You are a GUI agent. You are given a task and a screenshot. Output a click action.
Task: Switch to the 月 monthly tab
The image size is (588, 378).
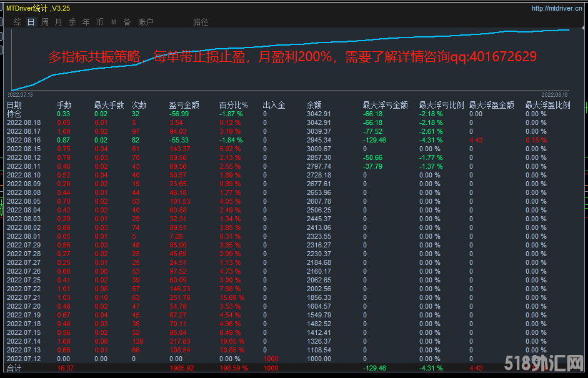coord(59,22)
